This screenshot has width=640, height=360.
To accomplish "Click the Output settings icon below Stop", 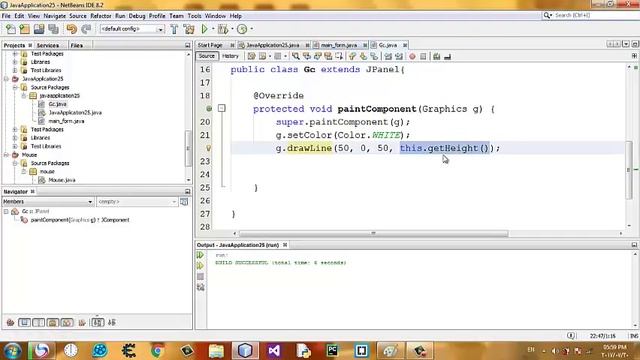I will (200, 287).
